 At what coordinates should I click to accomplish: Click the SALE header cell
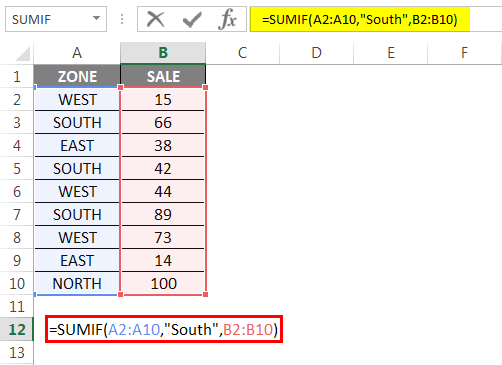[163, 76]
